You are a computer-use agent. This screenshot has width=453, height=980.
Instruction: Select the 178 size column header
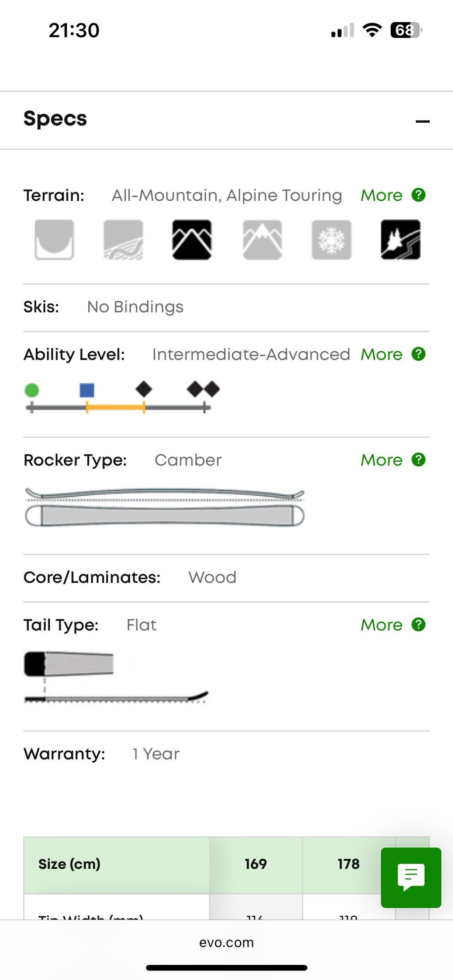coord(348,864)
